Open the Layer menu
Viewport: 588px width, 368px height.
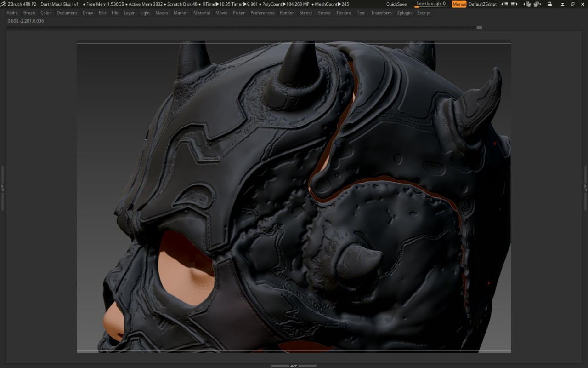129,13
